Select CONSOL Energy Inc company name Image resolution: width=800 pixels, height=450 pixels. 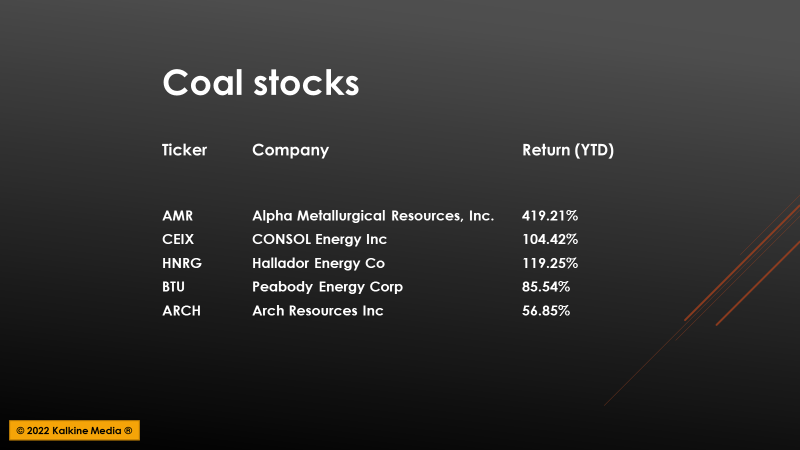coord(319,239)
